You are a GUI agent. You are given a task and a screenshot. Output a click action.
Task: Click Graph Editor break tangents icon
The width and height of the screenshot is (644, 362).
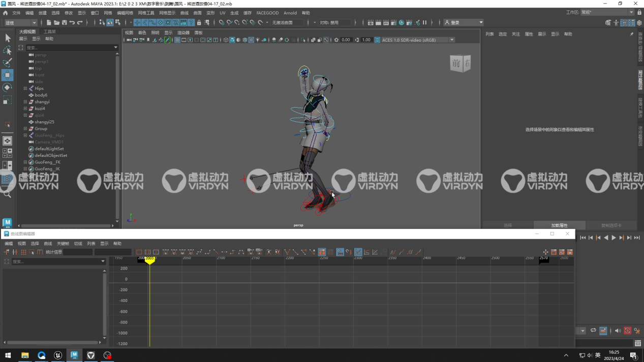point(287,252)
